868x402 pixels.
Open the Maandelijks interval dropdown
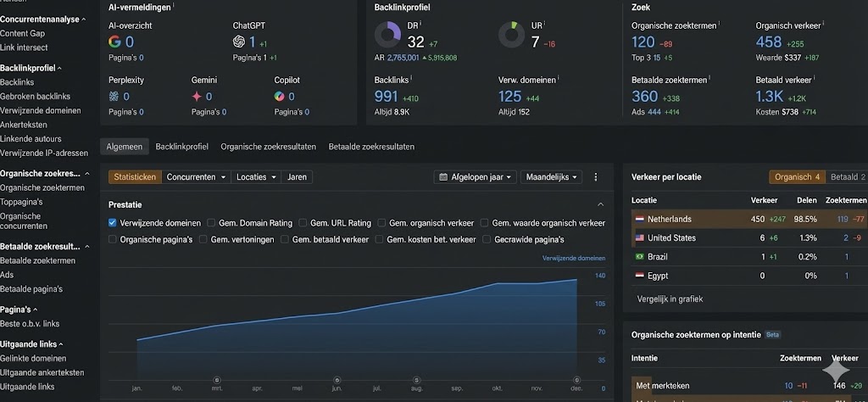pos(551,177)
